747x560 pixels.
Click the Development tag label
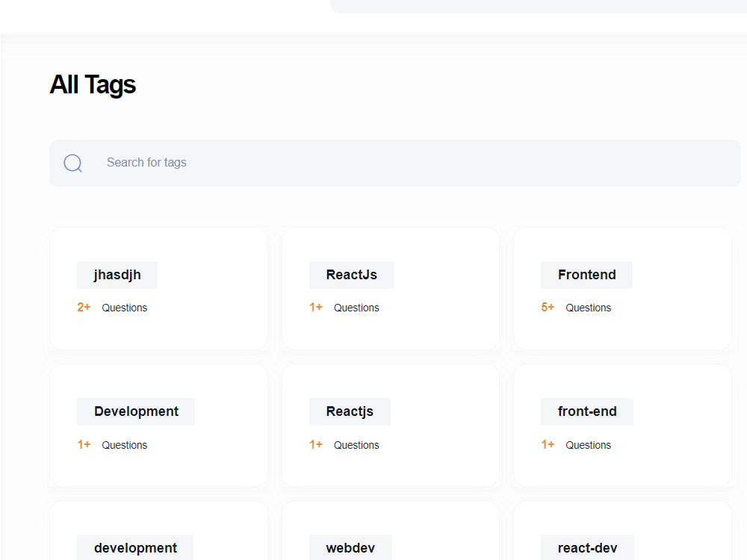pyautogui.click(x=135, y=411)
